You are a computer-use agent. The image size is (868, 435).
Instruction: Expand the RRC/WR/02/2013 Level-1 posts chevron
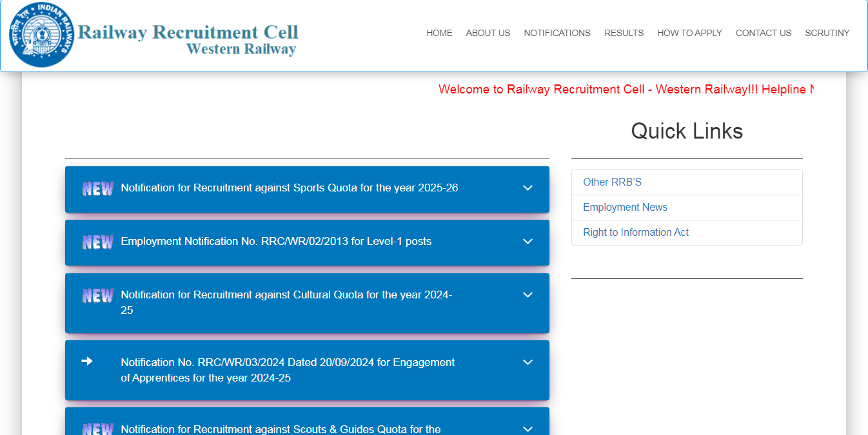pyautogui.click(x=528, y=242)
